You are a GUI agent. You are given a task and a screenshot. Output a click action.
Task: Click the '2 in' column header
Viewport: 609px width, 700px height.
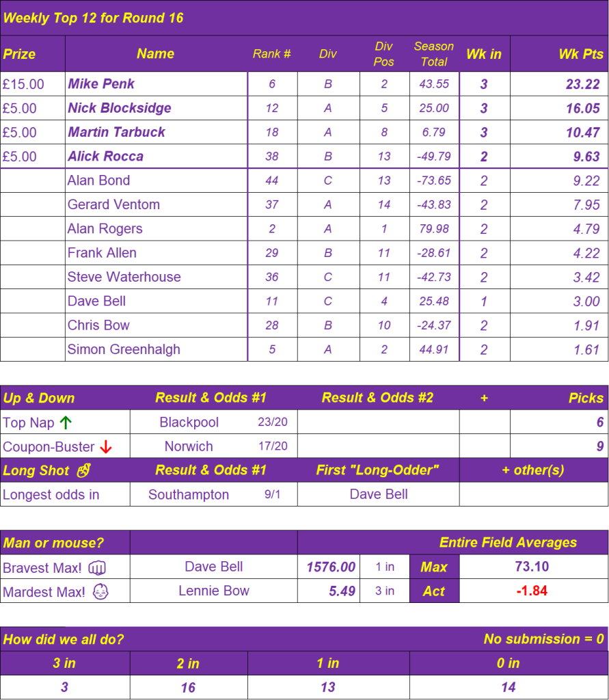188,664
